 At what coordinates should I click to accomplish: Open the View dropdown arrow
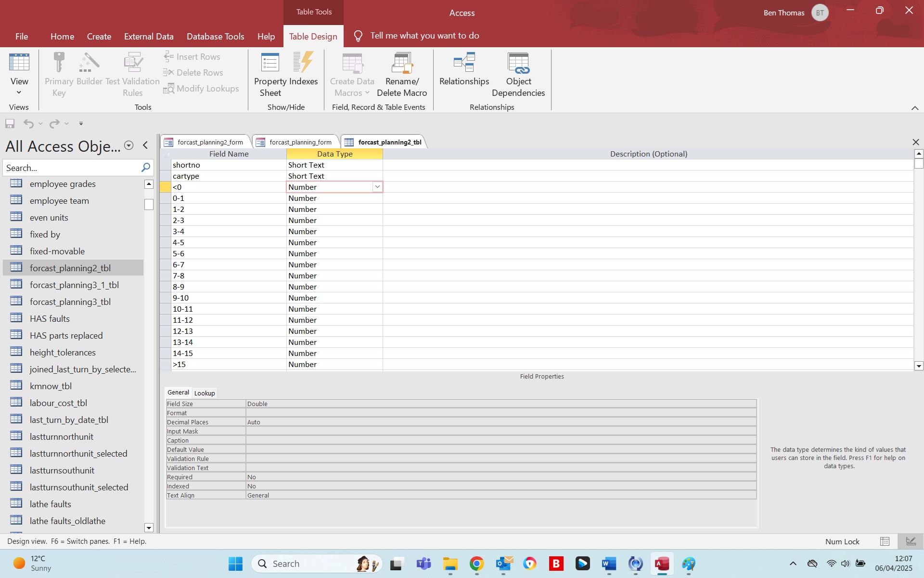click(19, 92)
